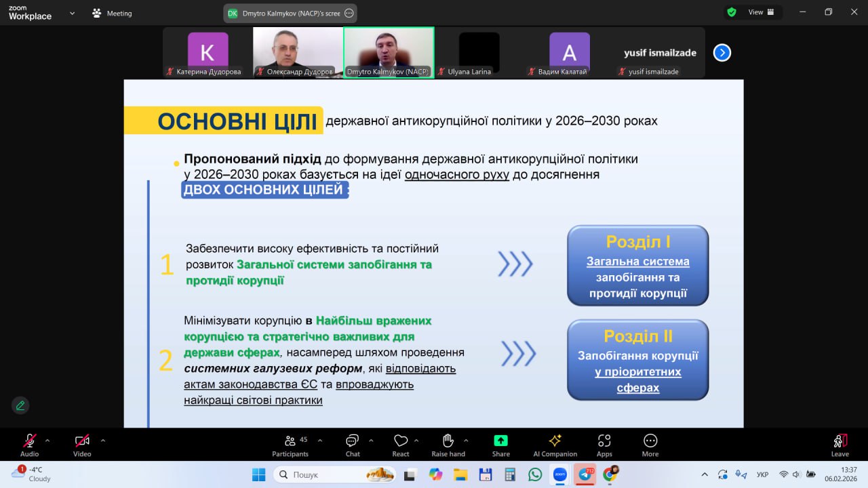Start sharing with the green Share button
868x488 pixels.
[500, 444]
